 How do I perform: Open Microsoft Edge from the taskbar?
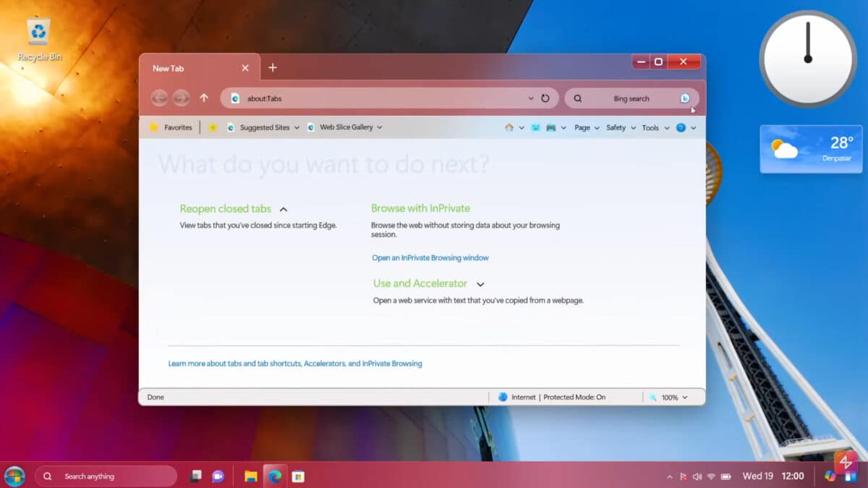(x=276, y=476)
